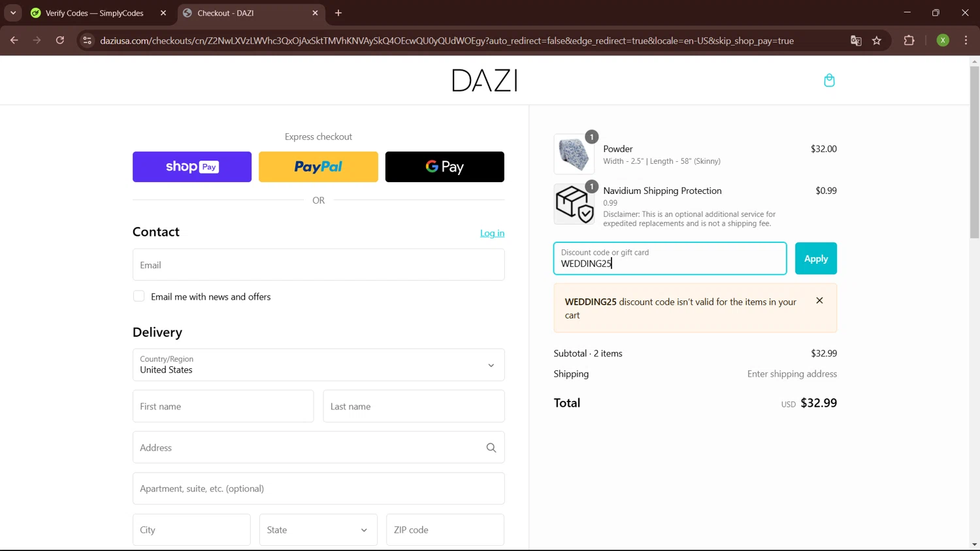The height and width of the screenshot is (551, 980).
Task: Check Email me with news and offers
Action: pyautogui.click(x=139, y=296)
